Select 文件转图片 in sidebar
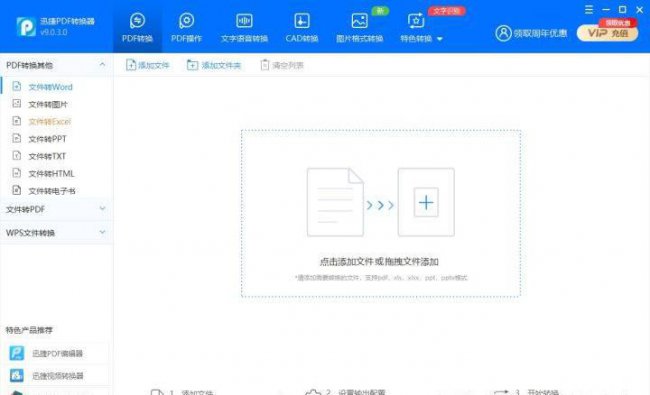 click(57, 104)
